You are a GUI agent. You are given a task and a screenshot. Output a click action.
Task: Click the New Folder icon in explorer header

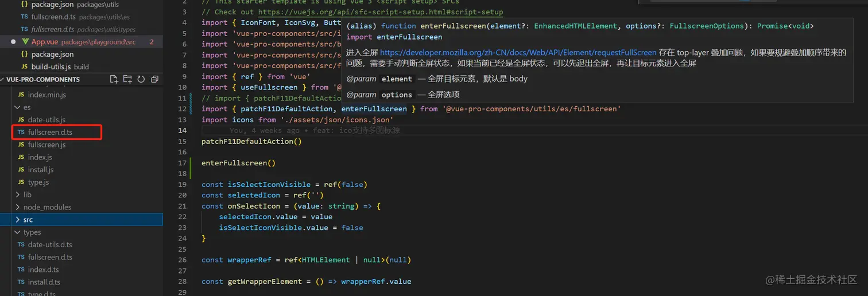click(127, 79)
